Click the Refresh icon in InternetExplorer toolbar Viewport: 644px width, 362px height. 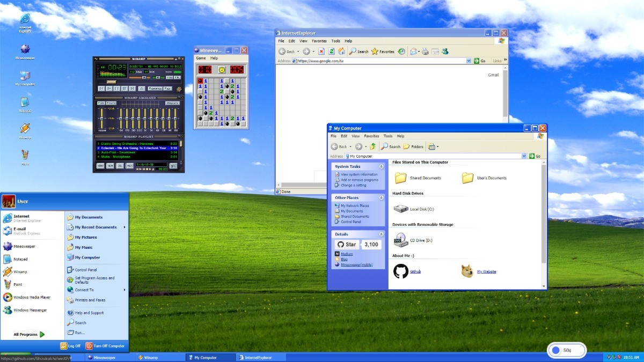(331, 51)
